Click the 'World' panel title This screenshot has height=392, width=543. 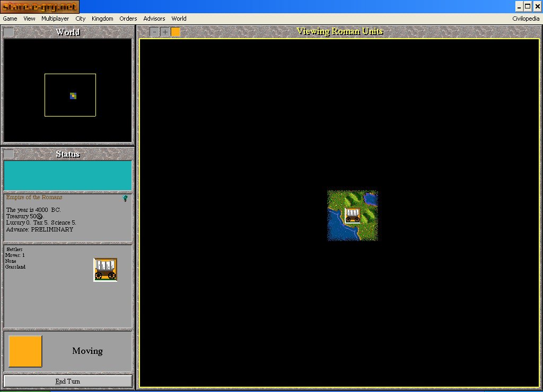(x=68, y=32)
